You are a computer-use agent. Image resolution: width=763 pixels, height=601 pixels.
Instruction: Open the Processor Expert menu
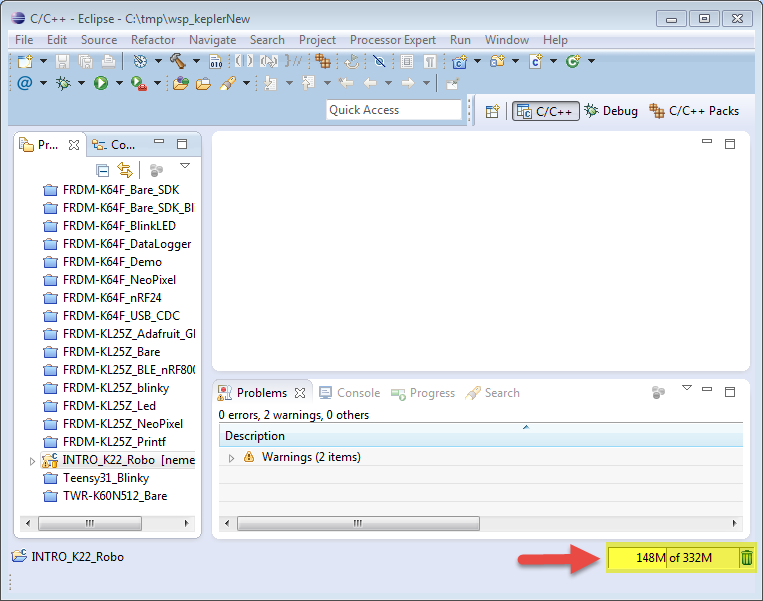pos(392,40)
